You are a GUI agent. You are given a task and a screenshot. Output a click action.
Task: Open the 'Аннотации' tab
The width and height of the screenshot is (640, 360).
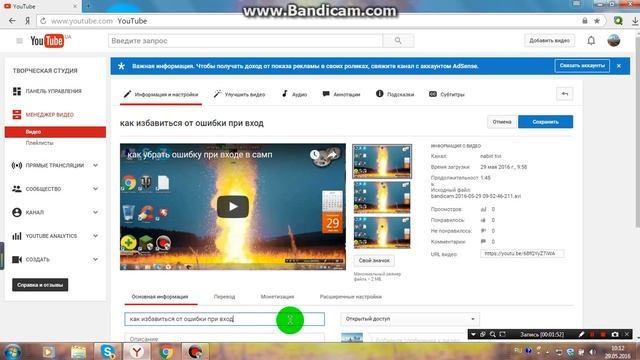(341, 94)
